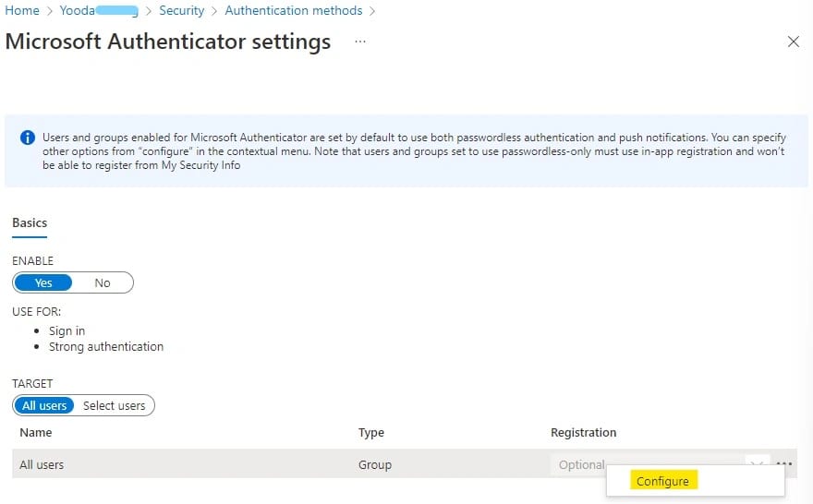Select Configure from the context menu
Viewport: 813px width, 504px height.
662,481
